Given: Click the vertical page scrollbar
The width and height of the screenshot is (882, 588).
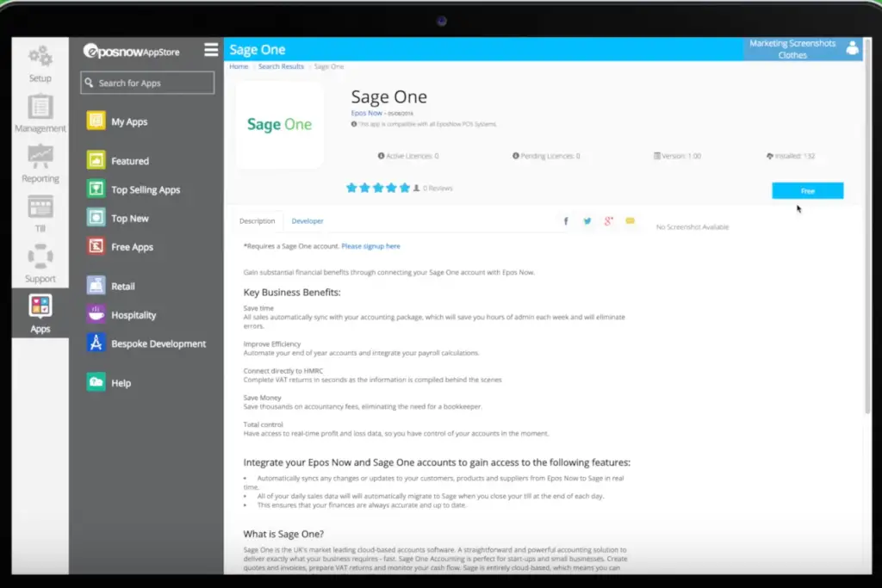Looking at the screenshot, I should pyautogui.click(x=868, y=225).
